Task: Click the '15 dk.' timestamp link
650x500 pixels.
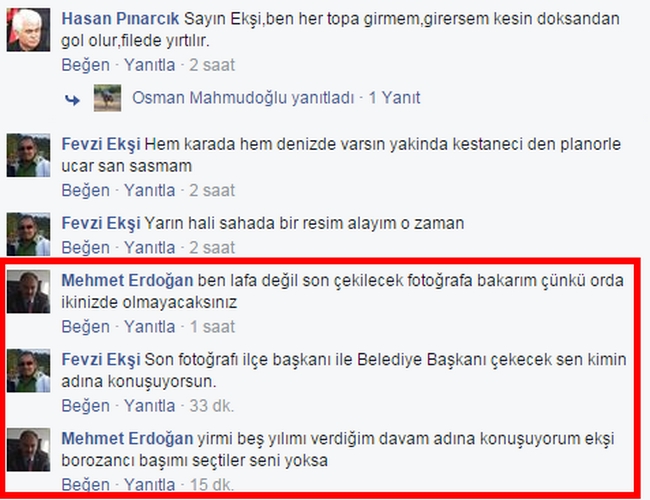Action: coord(211,485)
